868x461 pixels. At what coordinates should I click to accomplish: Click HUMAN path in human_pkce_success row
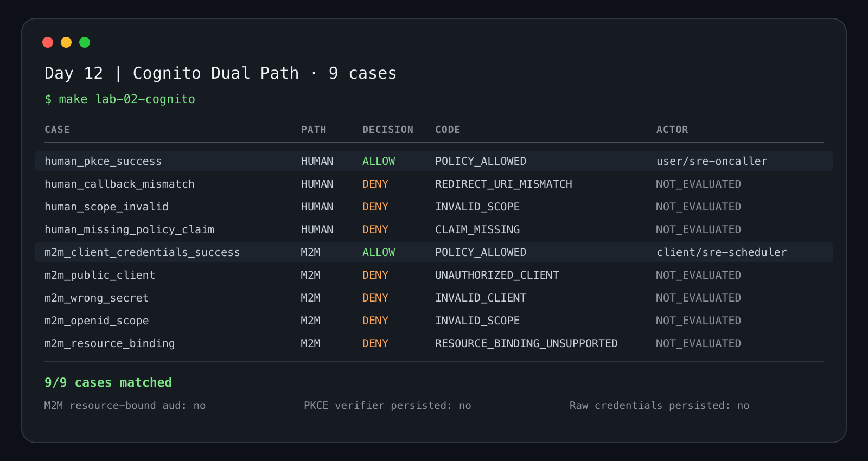[317, 161]
